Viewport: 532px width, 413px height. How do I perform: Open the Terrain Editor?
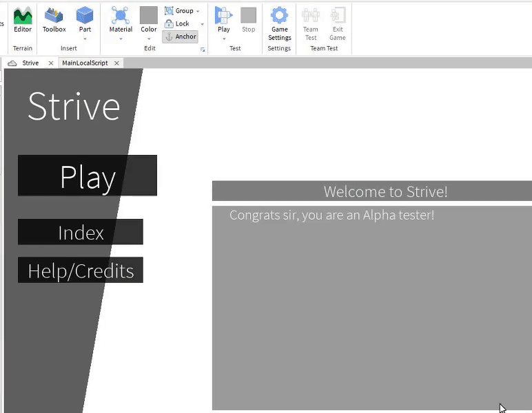[22, 21]
